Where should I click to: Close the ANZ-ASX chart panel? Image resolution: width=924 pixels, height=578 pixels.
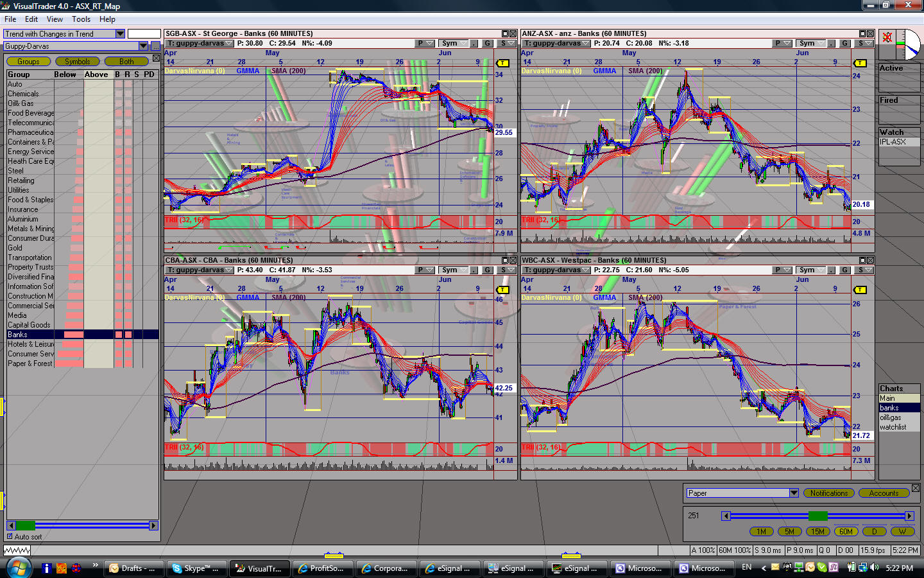pyautogui.click(x=870, y=34)
